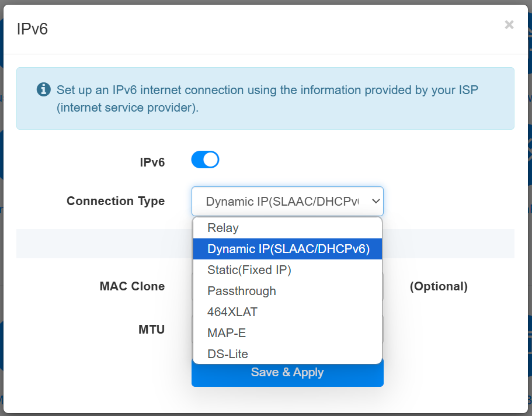Screen dimensions: 532x416
Task: Click the dropdown chevron on Connection Type
Action: 375,201
